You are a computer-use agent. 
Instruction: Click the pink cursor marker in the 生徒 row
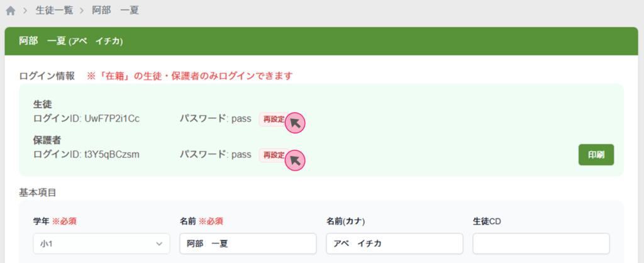295,123
